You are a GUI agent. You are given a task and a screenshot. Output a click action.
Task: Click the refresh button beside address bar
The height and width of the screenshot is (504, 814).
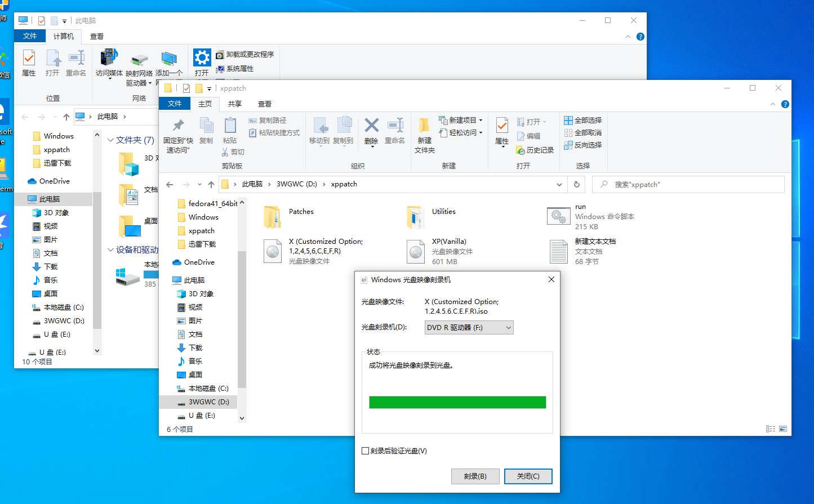tap(577, 184)
